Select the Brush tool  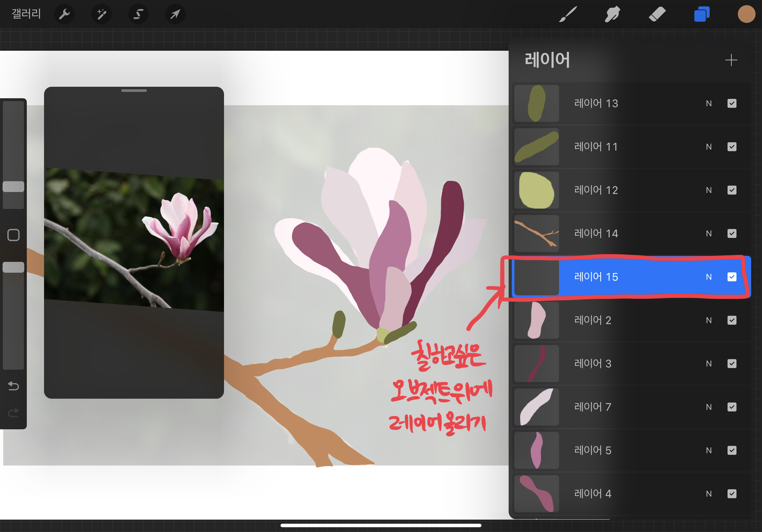pos(568,14)
